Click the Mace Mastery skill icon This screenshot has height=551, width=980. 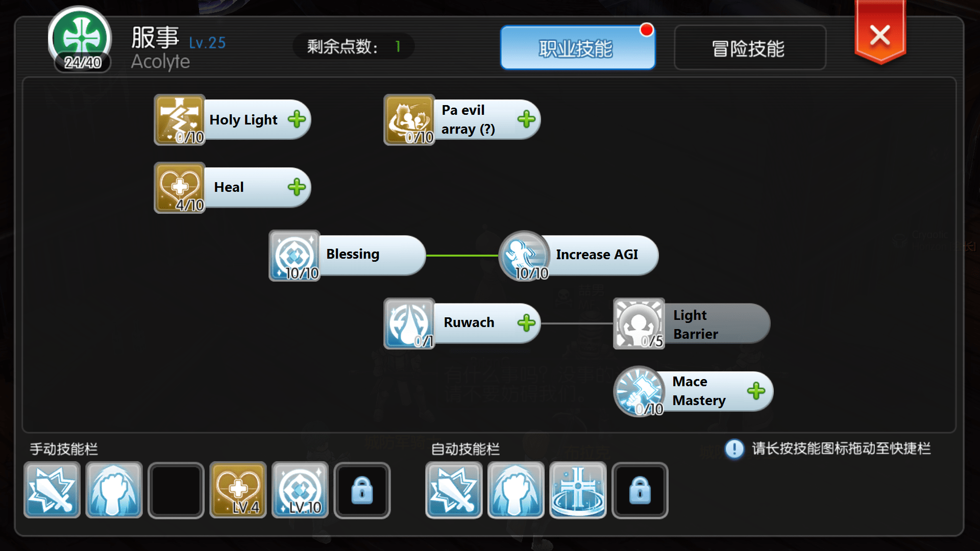[640, 390]
